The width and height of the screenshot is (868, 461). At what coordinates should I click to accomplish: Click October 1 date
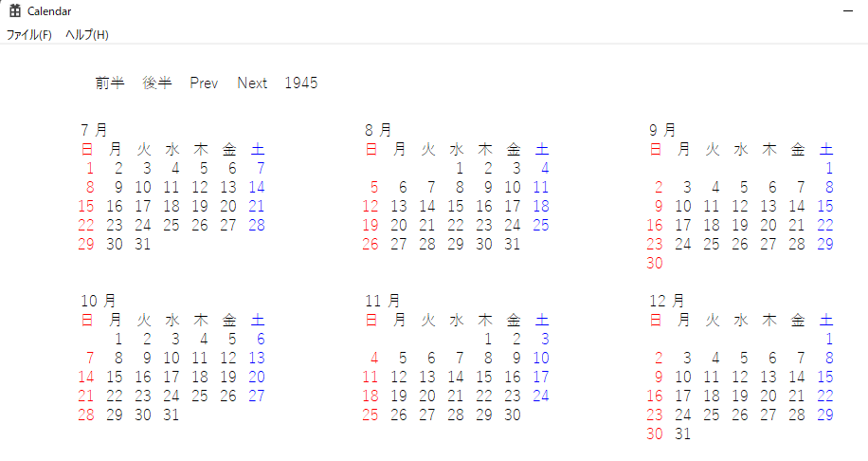coord(118,339)
